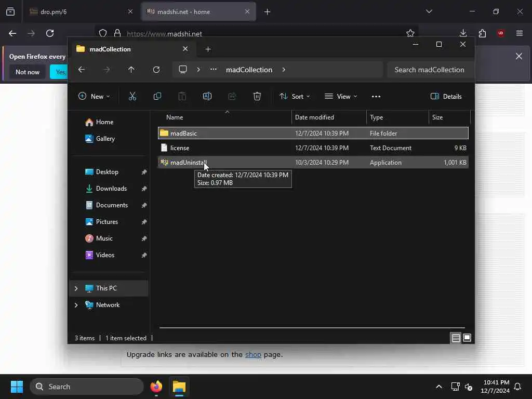Viewport: 532px width, 399px height.
Task: Switch to madshi.net - home tab
Action: pyautogui.click(x=198, y=12)
